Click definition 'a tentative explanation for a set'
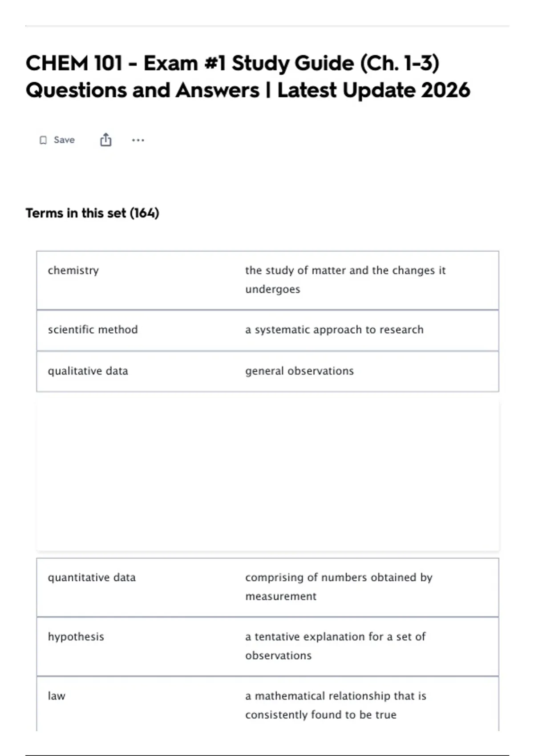Viewport: 534px width, 756px height. (x=335, y=646)
